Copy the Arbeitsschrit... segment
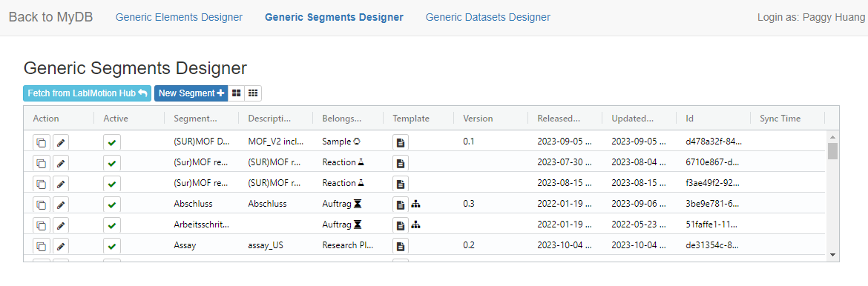Image resolution: width=868 pixels, height=286 pixels. (x=41, y=225)
